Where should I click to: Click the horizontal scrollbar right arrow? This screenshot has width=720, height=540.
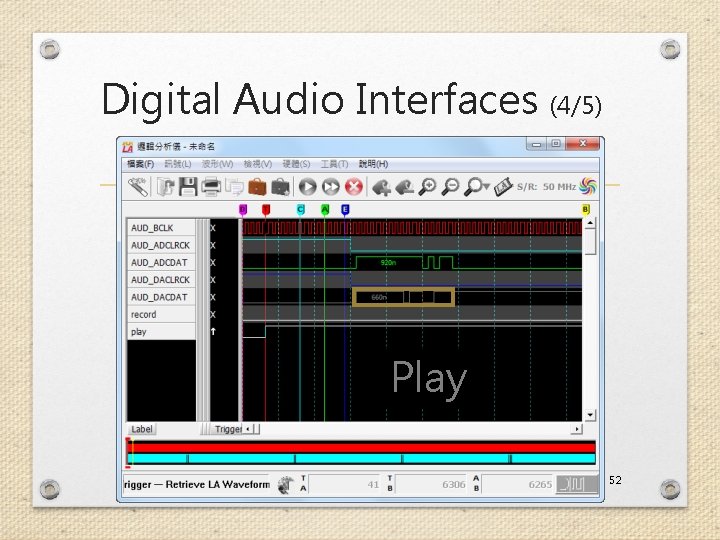[x=577, y=429]
